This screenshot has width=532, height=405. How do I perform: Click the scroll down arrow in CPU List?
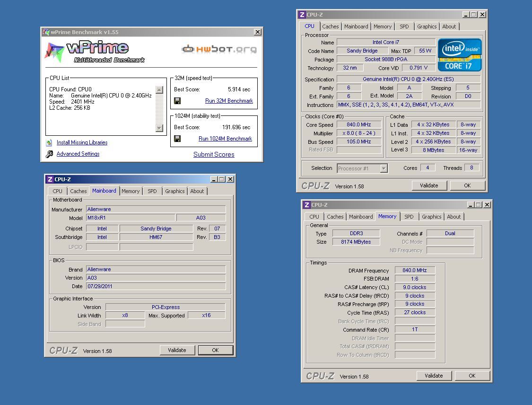(x=159, y=128)
